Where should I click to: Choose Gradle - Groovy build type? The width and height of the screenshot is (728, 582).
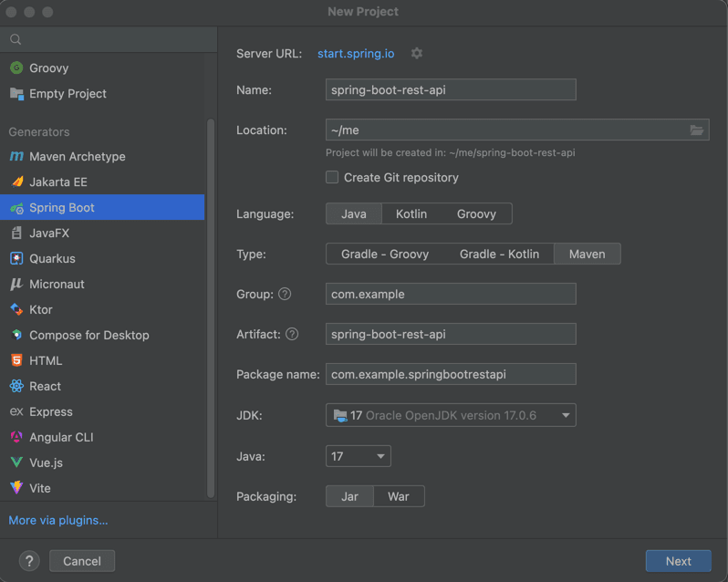tap(385, 254)
